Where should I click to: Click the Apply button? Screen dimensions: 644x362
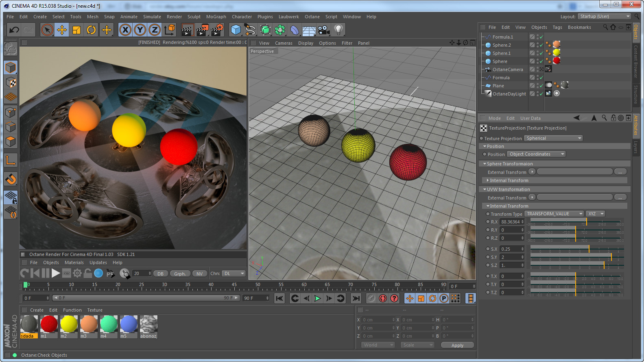pos(457,345)
